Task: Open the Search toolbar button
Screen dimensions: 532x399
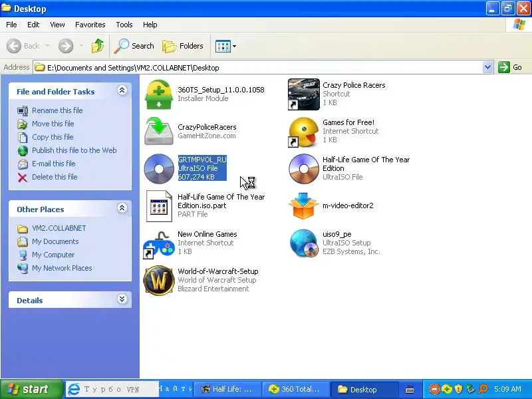Action: coord(134,46)
